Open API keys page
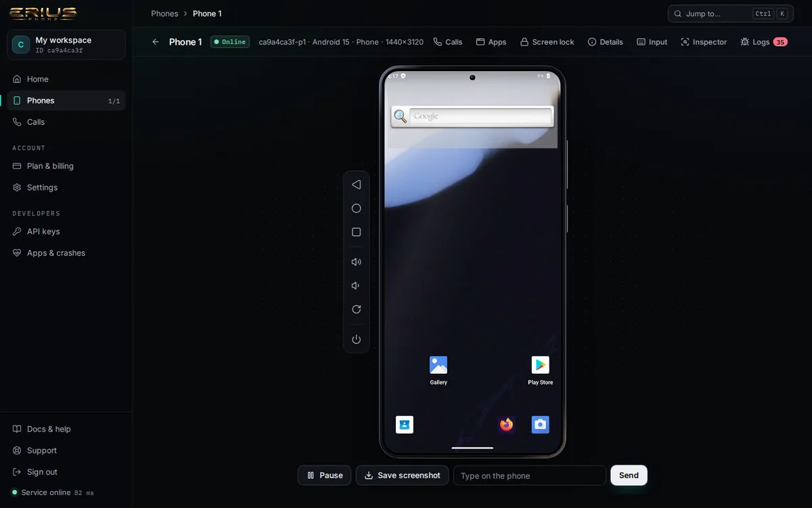Image resolution: width=812 pixels, height=508 pixels. click(x=66, y=232)
